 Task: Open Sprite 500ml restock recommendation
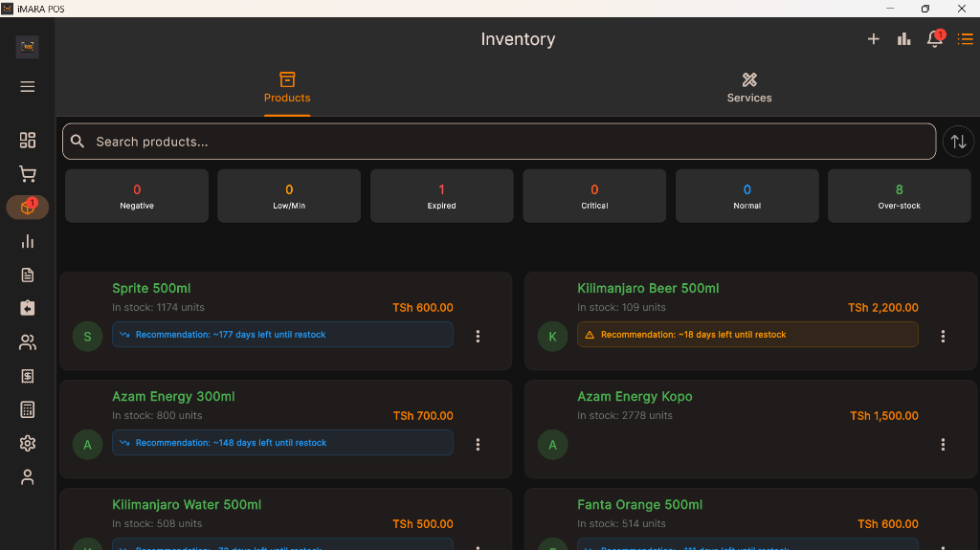(x=282, y=335)
